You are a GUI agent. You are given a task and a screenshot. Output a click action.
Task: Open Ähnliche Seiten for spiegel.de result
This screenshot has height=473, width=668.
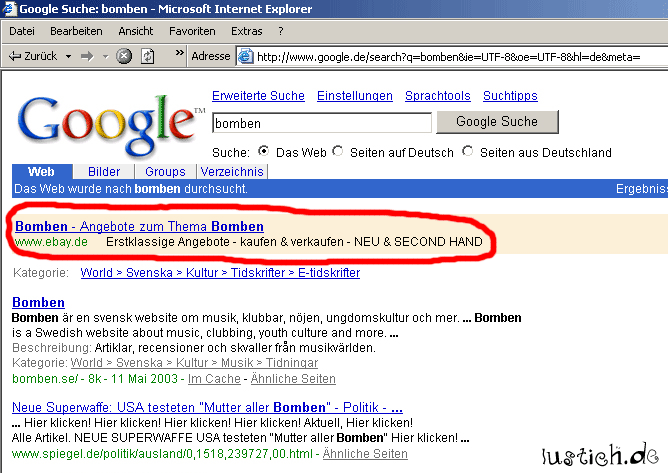click(365, 453)
